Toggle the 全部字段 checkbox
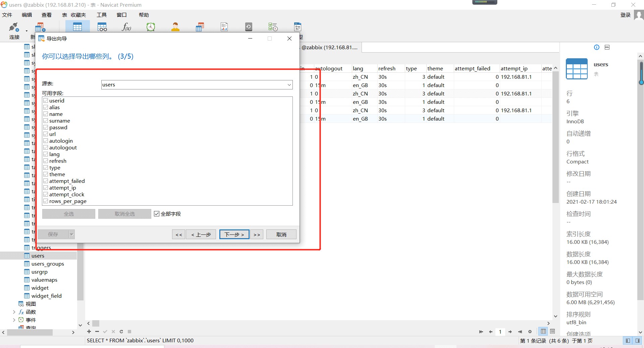This screenshot has width=644, height=348. tap(156, 213)
